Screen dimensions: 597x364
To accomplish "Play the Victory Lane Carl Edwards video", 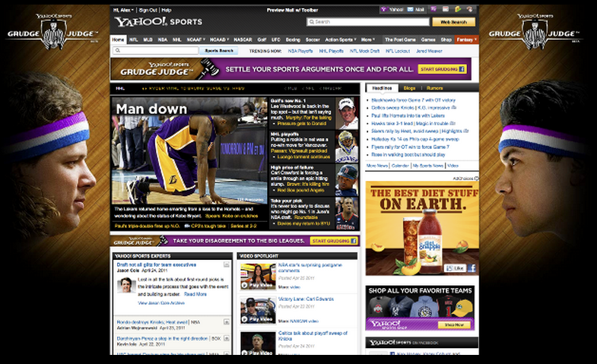I will pos(258,310).
